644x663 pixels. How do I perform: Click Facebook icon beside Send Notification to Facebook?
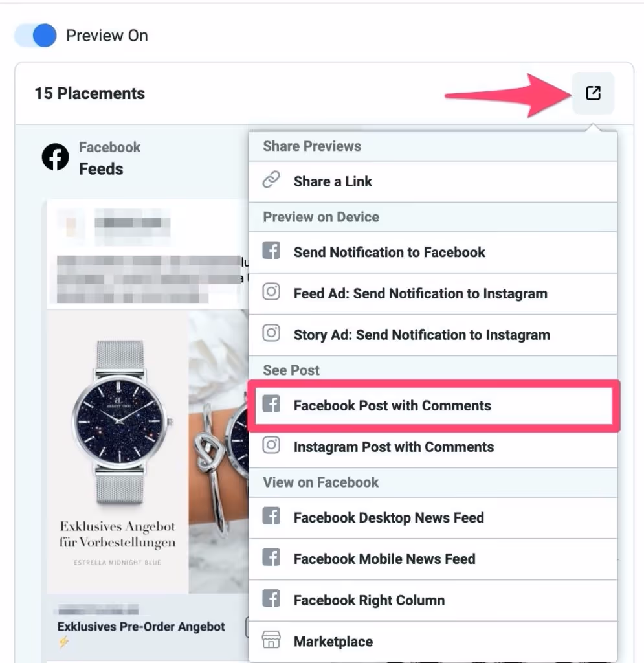pyautogui.click(x=271, y=251)
